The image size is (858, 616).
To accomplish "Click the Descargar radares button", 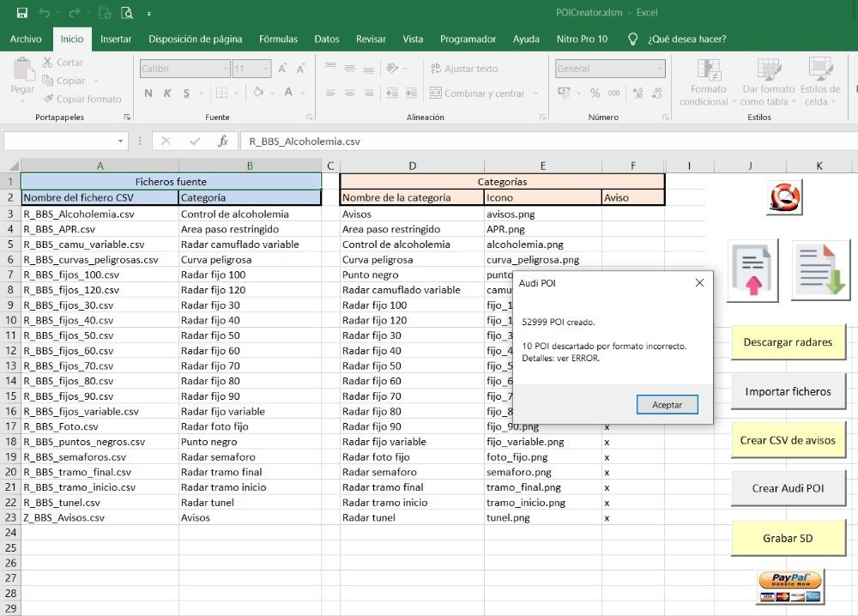I will pos(788,342).
